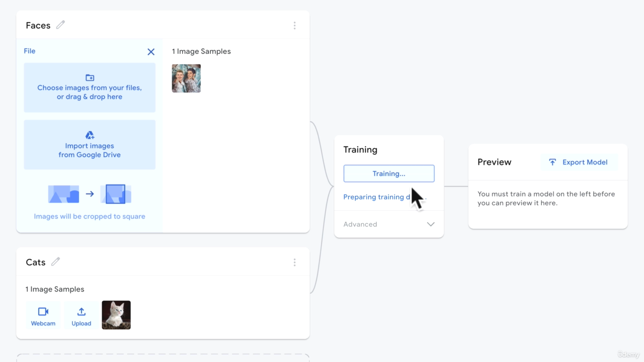Viewport: 644px width, 362px height.
Task: Expand the Advanced training options
Action: point(360,224)
